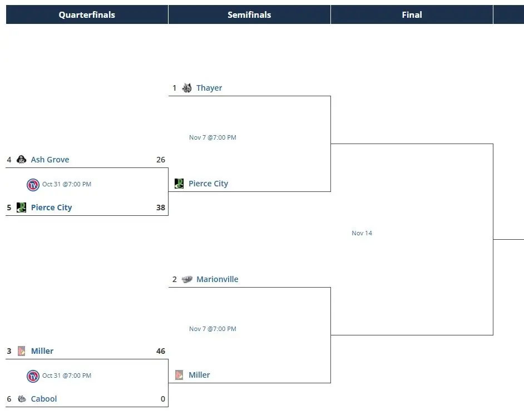The width and height of the screenshot is (524, 420).
Task: Open TV stream for Ash Grove game
Action: 33,184
